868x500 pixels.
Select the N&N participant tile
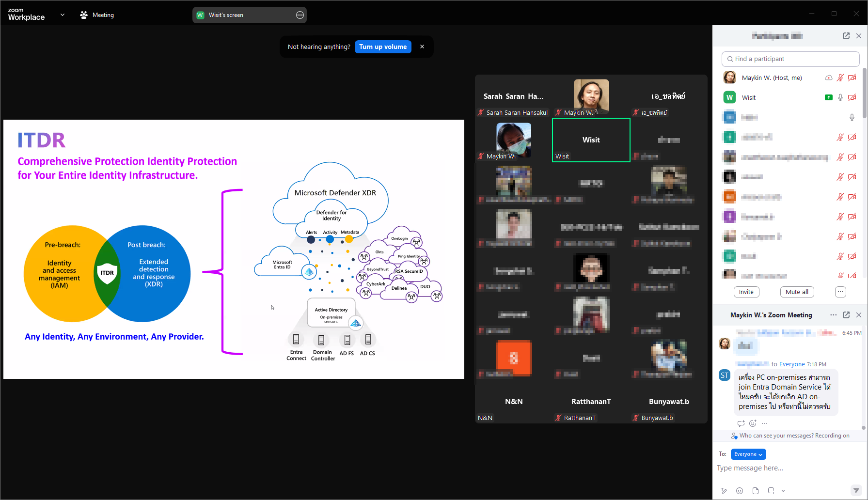coord(514,402)
